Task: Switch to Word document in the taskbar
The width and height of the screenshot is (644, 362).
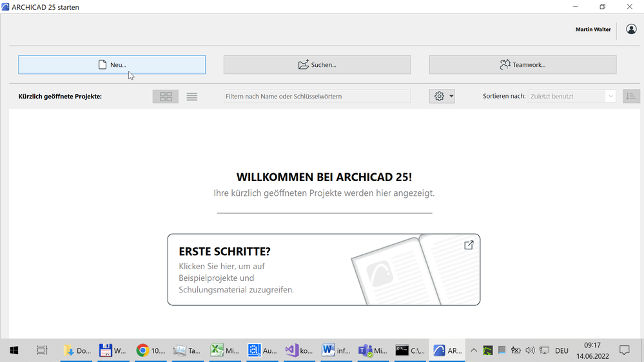Action: coord(336,350)
